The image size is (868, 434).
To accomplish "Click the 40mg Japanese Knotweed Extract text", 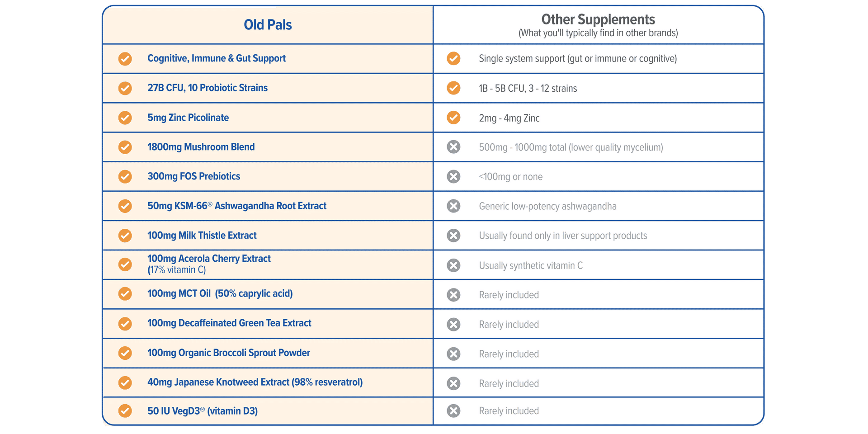I will pyautogui.click(x=255, y=382).
